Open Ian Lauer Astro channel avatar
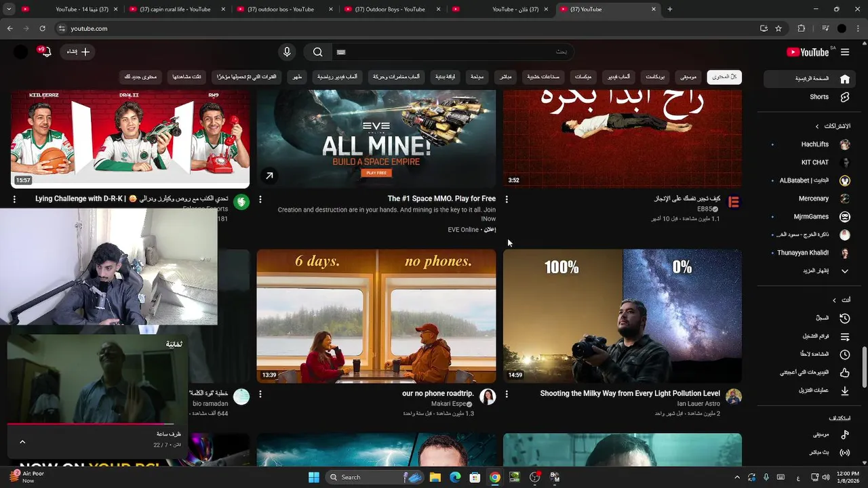This screenshot has height=488, width=868. (x=734, y=397)
